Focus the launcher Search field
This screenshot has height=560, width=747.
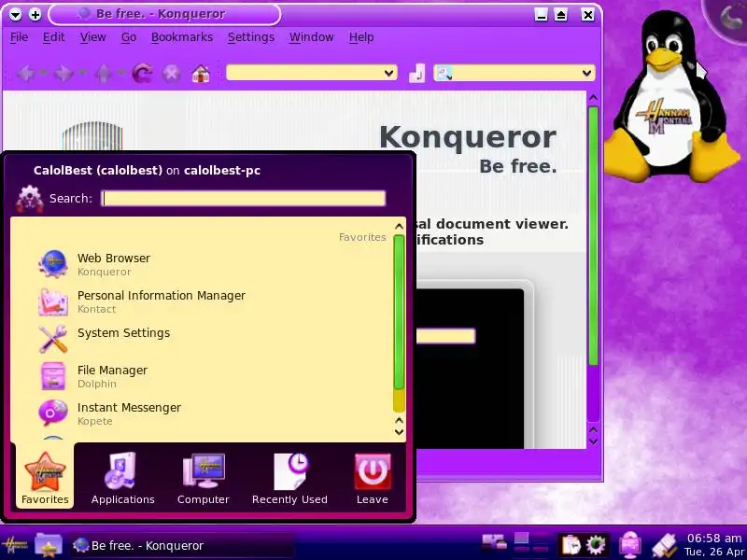[244, 198]
